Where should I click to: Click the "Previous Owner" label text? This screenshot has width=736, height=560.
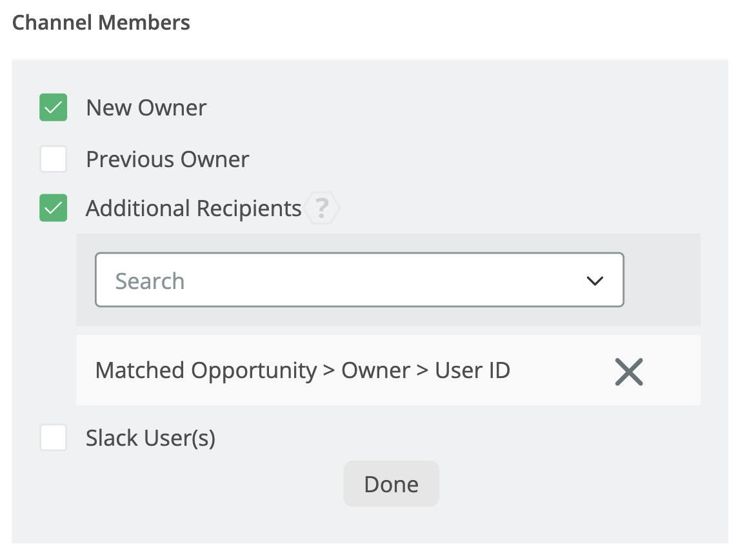point(168,159)
